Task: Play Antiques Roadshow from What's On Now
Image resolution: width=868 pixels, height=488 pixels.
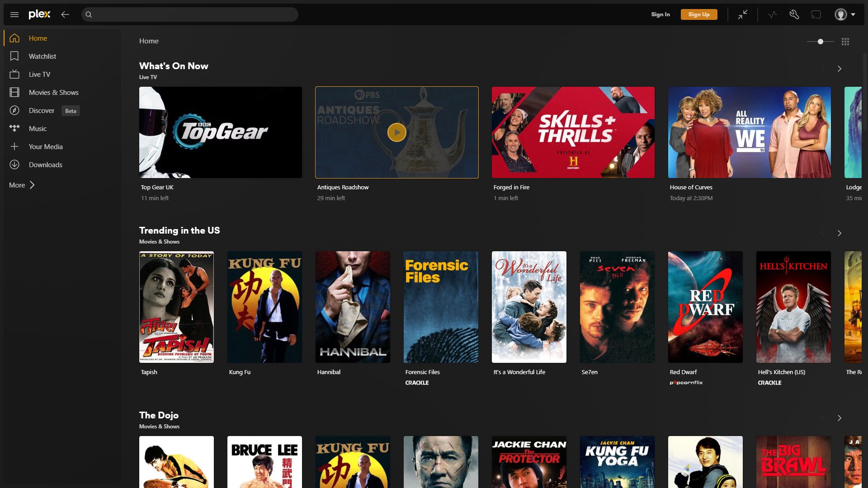Action: pos(396,132)
